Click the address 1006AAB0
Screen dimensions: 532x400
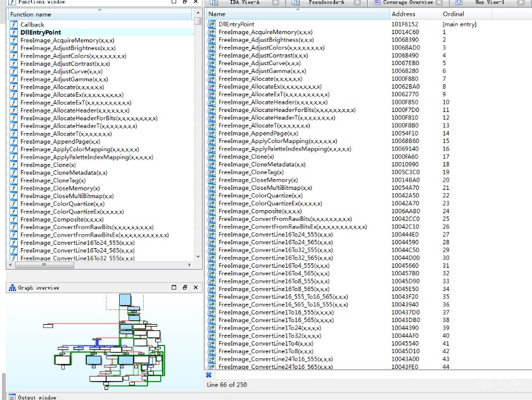[406, 211]
